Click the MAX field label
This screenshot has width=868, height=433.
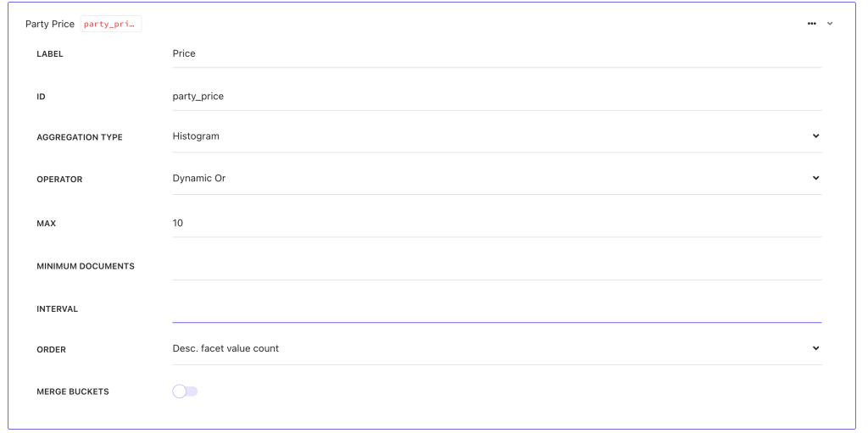point(46,224)
